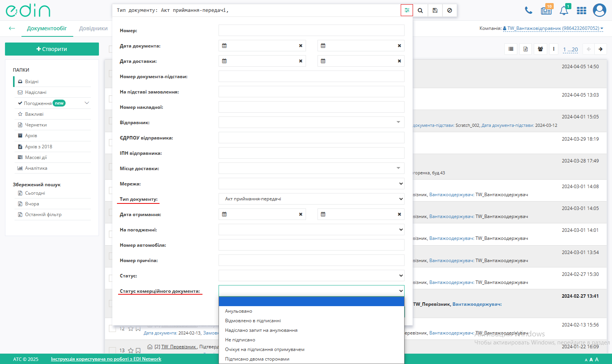Click the Створити button
The width and height of the screenshot is (612, 364).
(x=52, y=49)
